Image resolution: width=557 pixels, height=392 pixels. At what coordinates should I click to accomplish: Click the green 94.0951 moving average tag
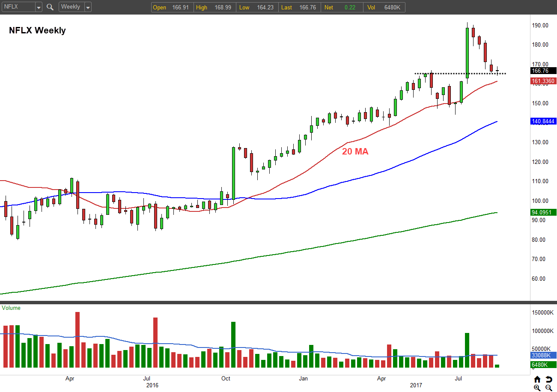click(543, 212)
